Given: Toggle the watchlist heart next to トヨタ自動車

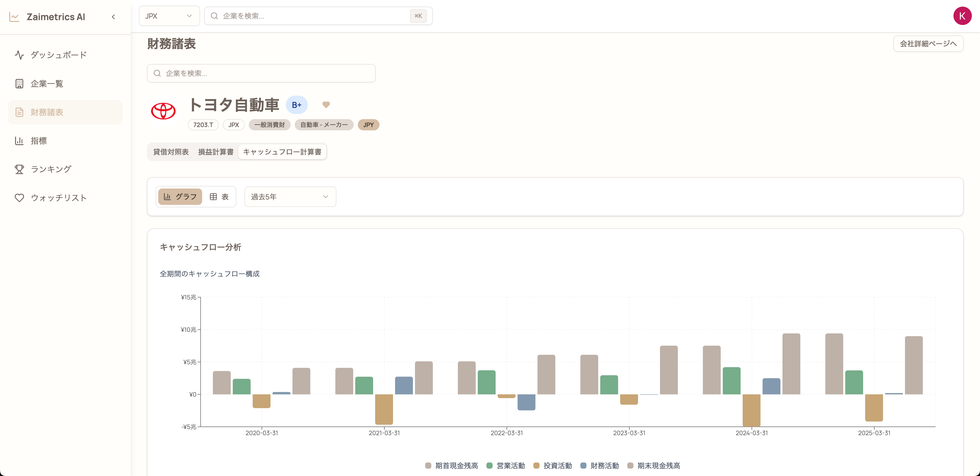Looking at the screenshot, I should [x=326, y=105].
